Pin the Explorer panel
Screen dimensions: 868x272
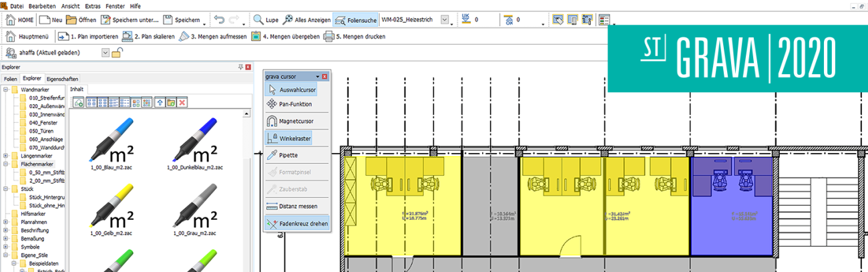point(240,67)
